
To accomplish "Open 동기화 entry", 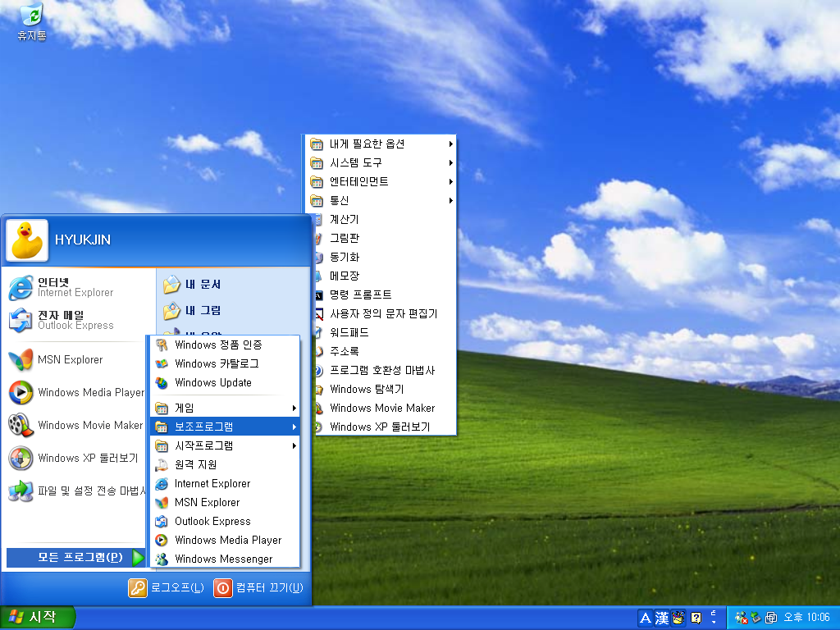I will 385,257.
